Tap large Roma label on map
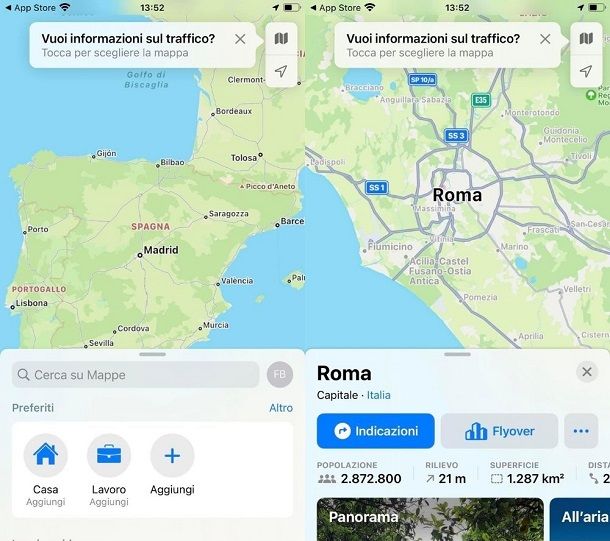 coord(457,195)
